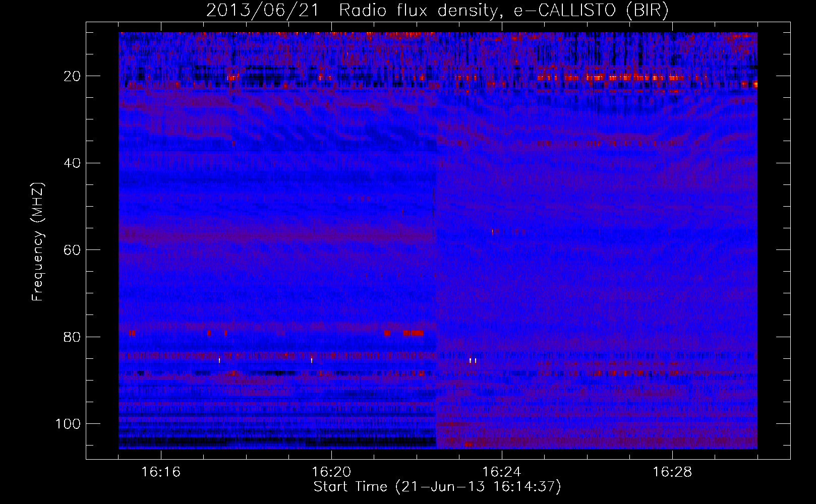The image size is (816, 504).
Task: Click the 100 frequency tick label
Action: (x=68, y=424)
